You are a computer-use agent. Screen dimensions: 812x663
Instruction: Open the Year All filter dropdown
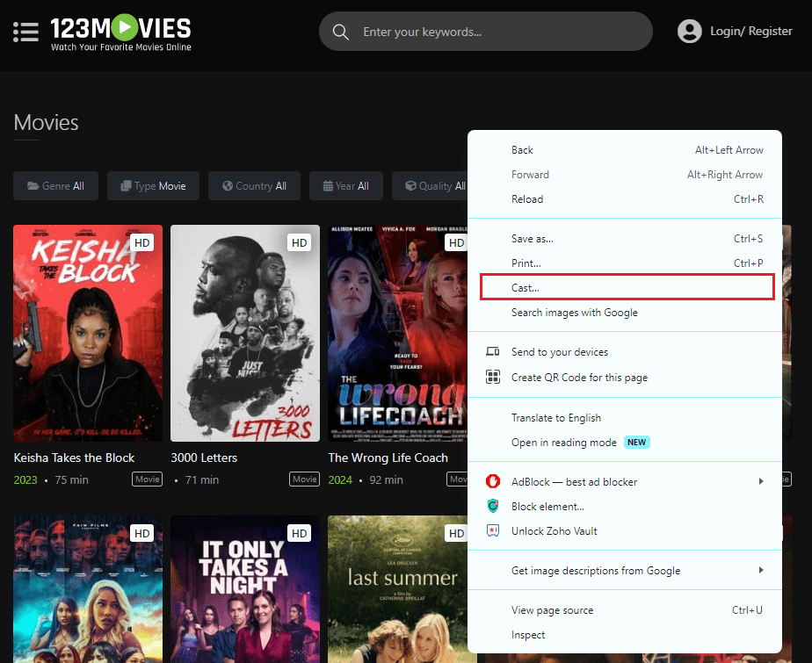pos(346,186)
